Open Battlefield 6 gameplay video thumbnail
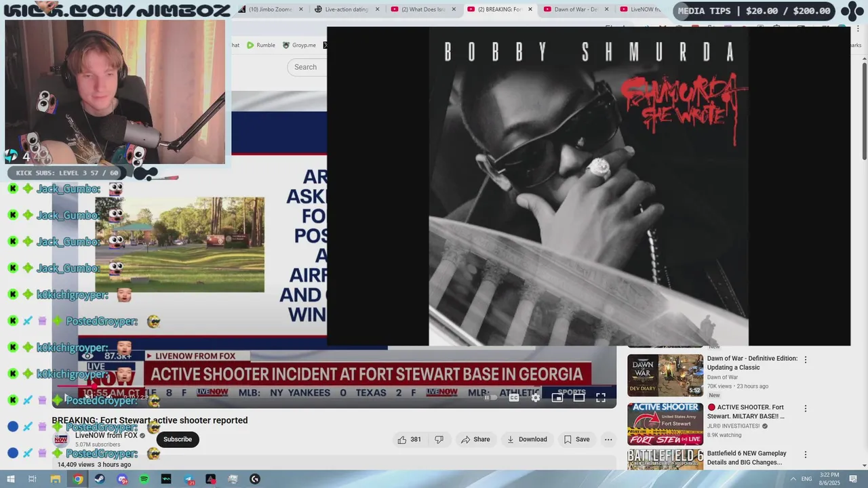Image resolution: width=868 pixels, height=488 pixels. [665, 460]
